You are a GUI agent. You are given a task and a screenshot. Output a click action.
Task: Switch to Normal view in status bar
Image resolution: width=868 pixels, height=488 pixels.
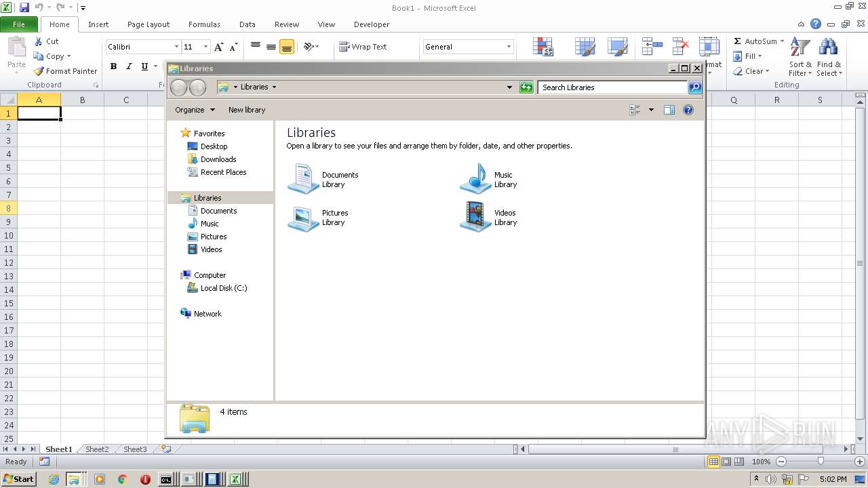(713, 462)
